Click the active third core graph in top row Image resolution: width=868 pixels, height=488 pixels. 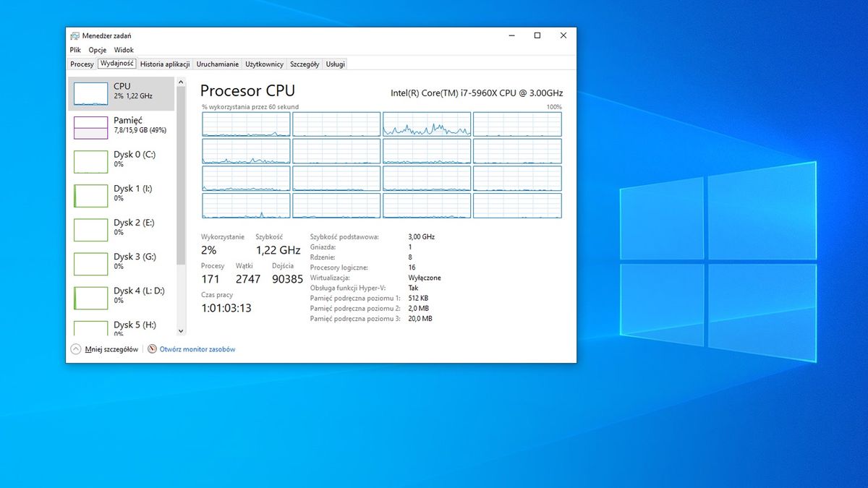coord(427,124)
